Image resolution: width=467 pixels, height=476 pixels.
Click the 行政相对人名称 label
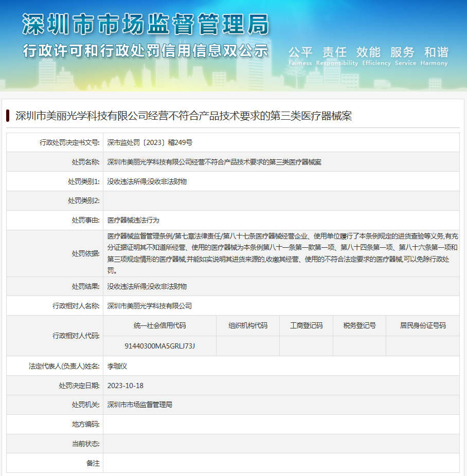click(x=76, y=306)
